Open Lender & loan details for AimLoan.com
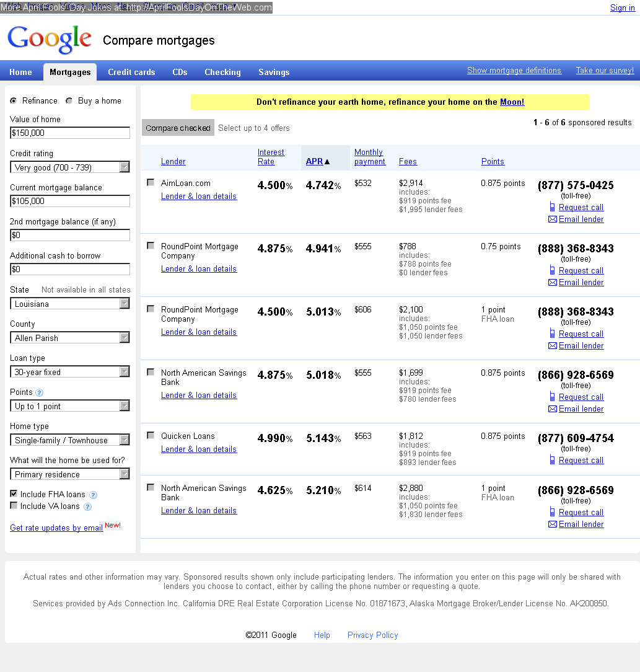Screen dimensions: 640x672 click(199, 197)
